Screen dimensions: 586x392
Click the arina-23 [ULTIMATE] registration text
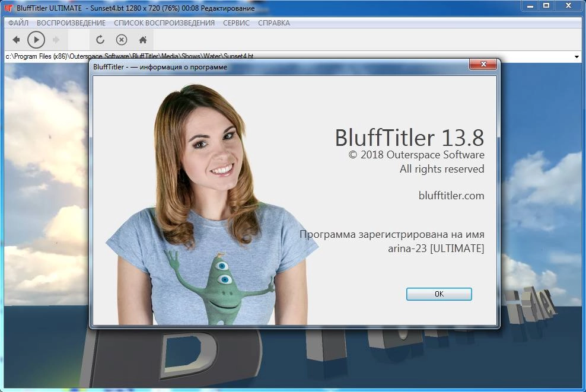click(x=436, y=248)
